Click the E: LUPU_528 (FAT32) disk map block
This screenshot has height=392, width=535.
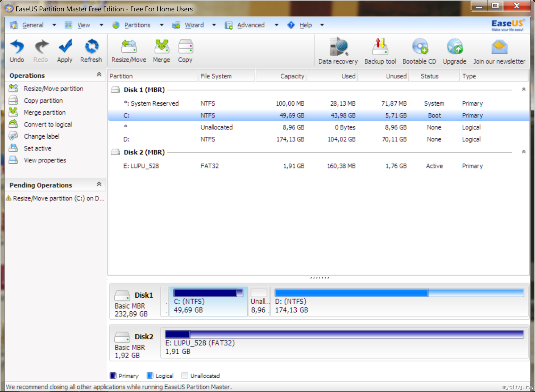(344, 343)
